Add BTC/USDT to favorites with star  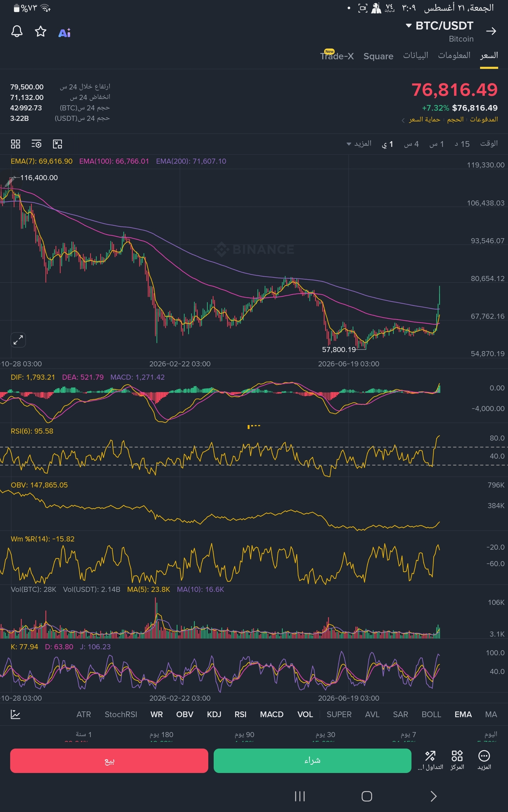click(41, 31)
